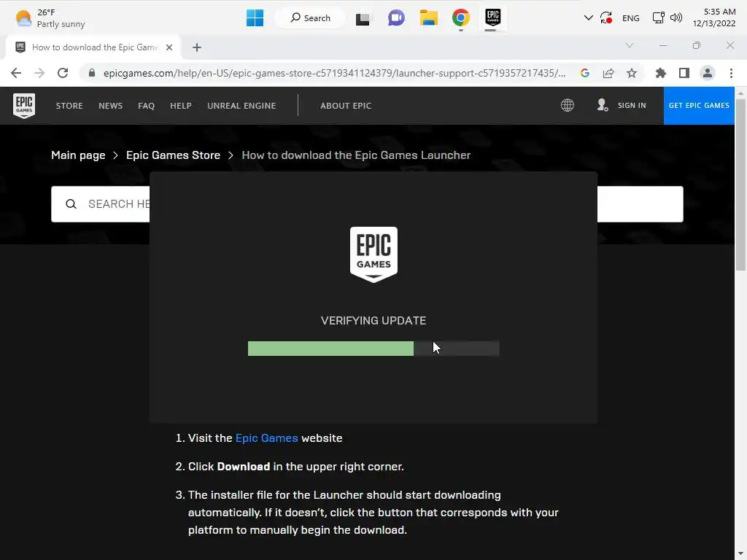The width and height of the screenshot is (747, 560).
Task: Open a new Chrome tab
Action: point(197,47)
